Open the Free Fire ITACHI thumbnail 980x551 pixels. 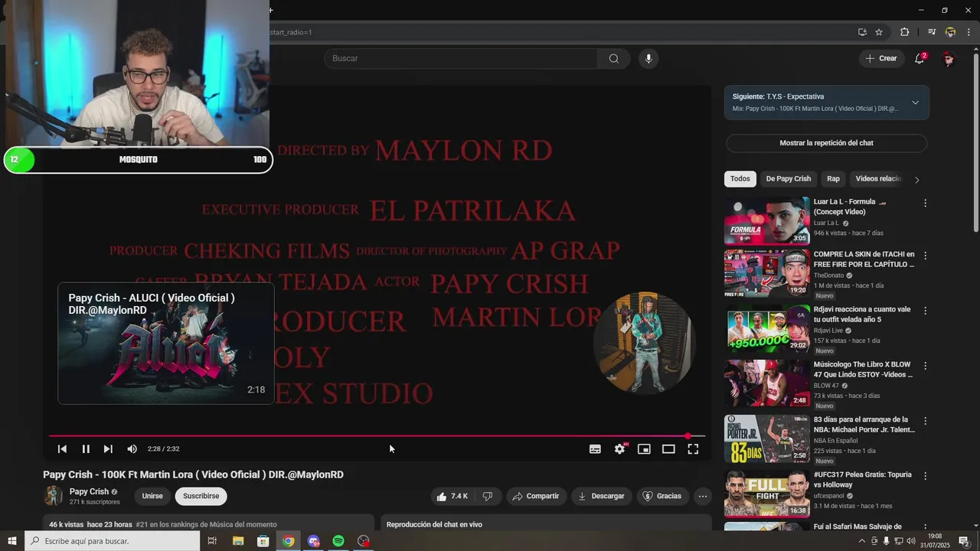pyautogui.click(x=766, y=273)
